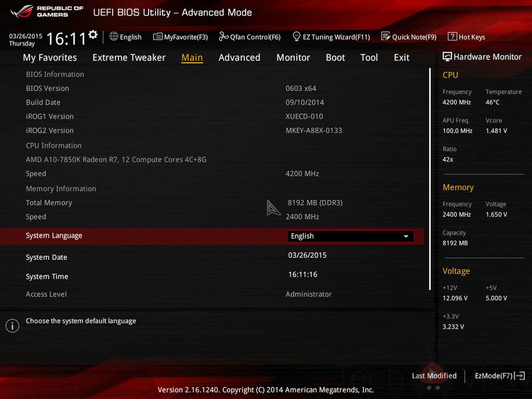Screen dimensions: 532x399
Task: Open the Tool tab
Action: coord(369,58)
